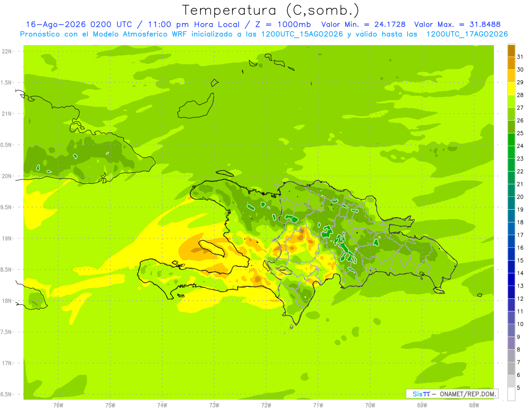Click the valid-until time '1200UTC_17AGO2026'

pyautogui.click(x=467, y=34)
